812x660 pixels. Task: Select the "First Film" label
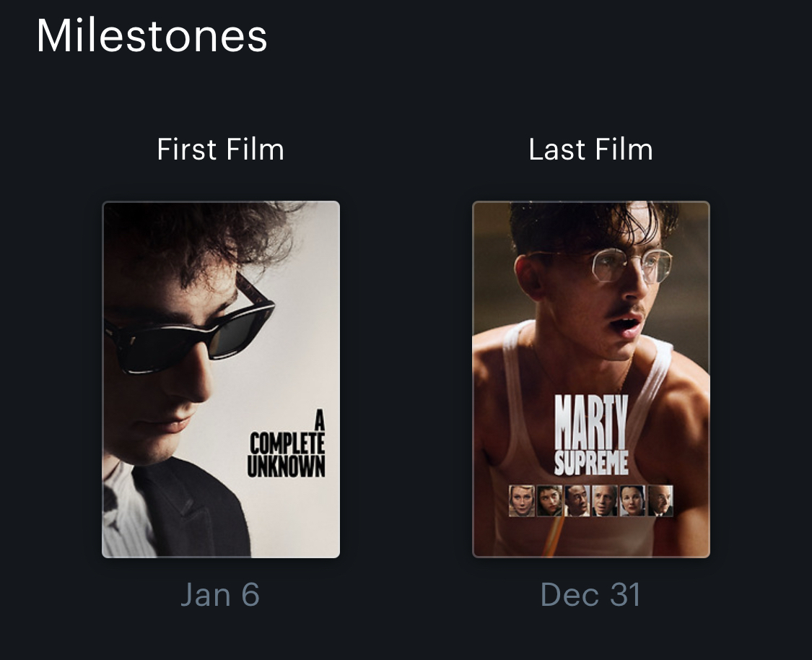pos(220,149)
